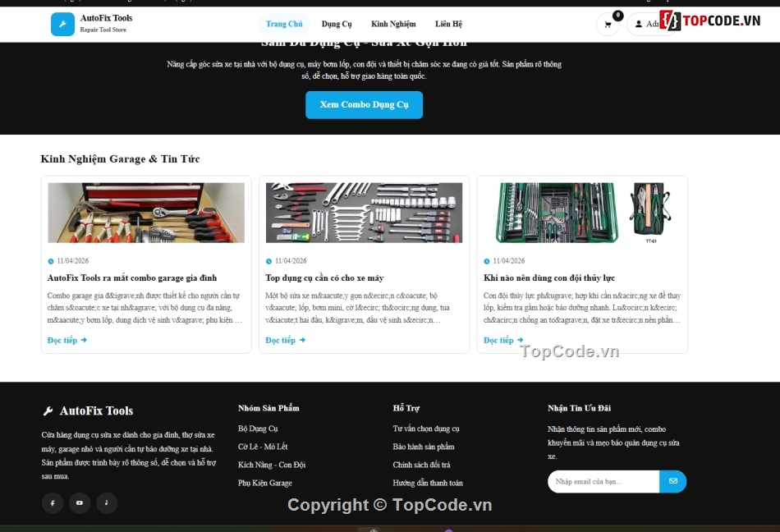Open the TikTok icon in the footer
This screenshot has height=532, width=780.
pyautogui.click(x=107, y=502)
